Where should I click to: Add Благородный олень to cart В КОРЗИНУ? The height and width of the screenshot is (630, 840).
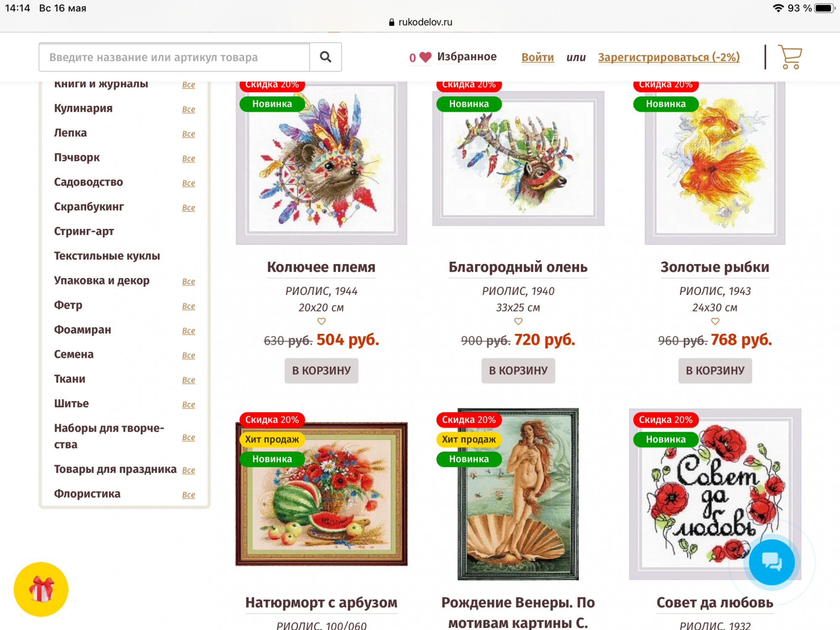click(x=518, y=370)
